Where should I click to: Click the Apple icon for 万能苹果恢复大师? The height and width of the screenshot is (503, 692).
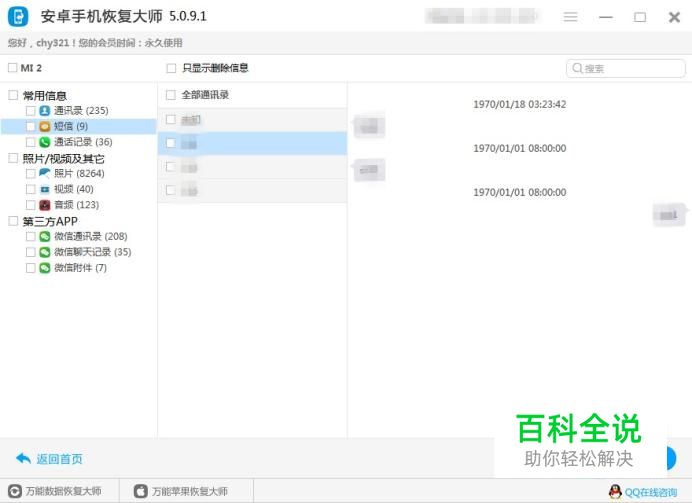[x=140, y=491]
